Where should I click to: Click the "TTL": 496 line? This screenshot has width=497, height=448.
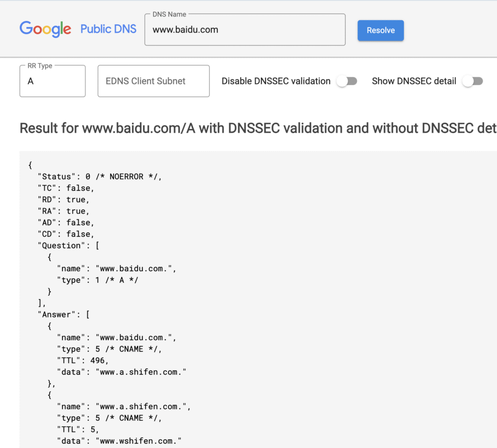[82, 361]
